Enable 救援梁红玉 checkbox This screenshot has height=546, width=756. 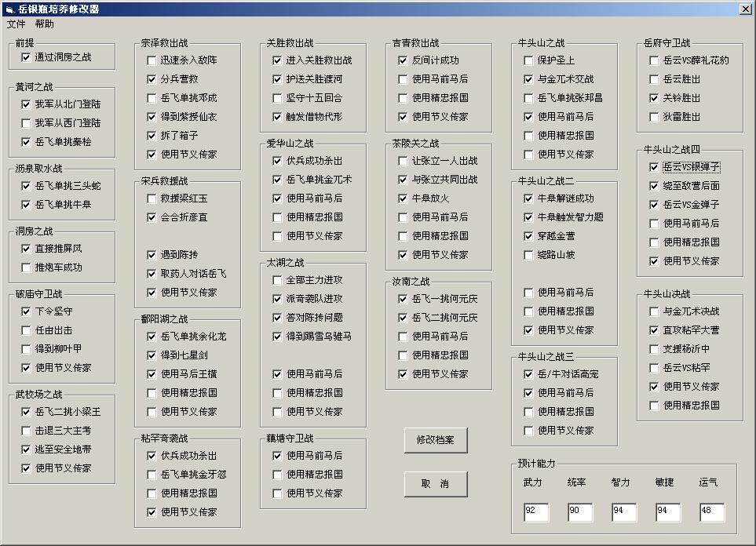point(152,198)
